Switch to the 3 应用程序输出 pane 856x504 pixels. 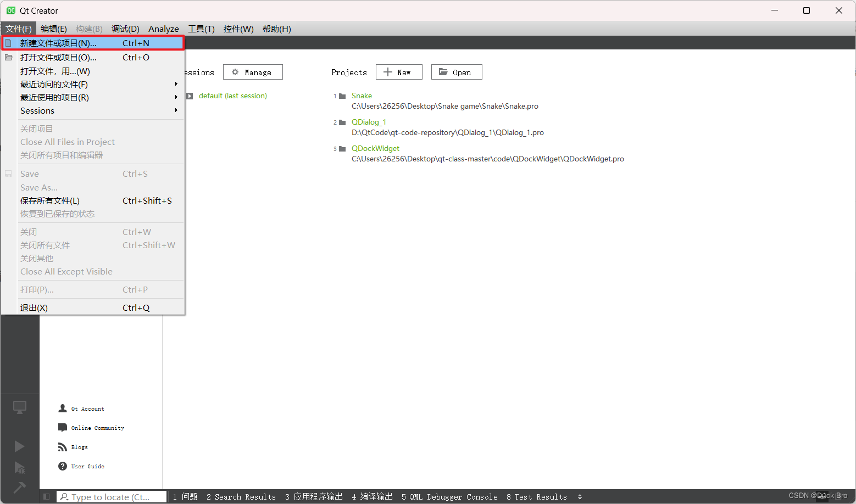click(x=314, y=497)
